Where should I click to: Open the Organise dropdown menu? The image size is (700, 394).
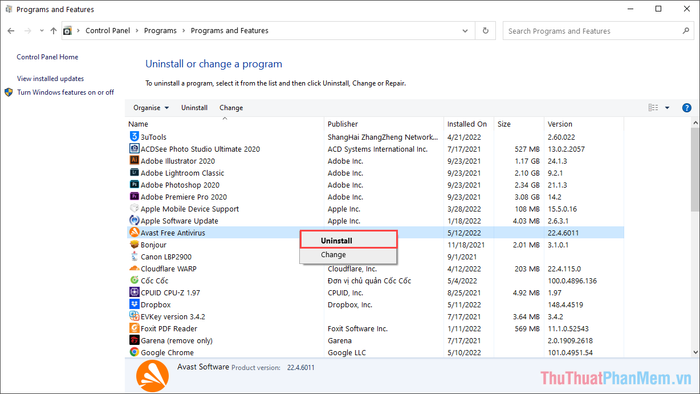pos(151,108)
